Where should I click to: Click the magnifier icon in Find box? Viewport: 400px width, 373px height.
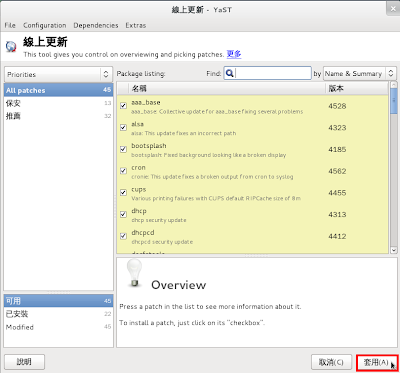[x=229, y=73]
